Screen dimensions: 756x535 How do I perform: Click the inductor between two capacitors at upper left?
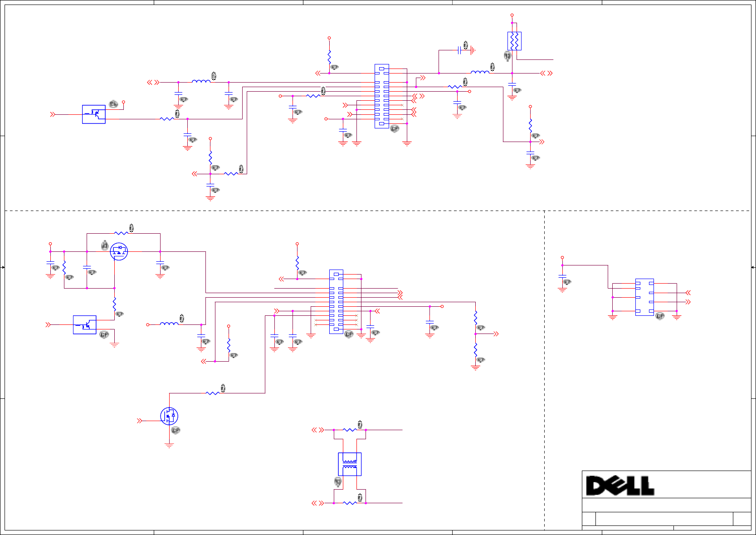coord(201,81)
